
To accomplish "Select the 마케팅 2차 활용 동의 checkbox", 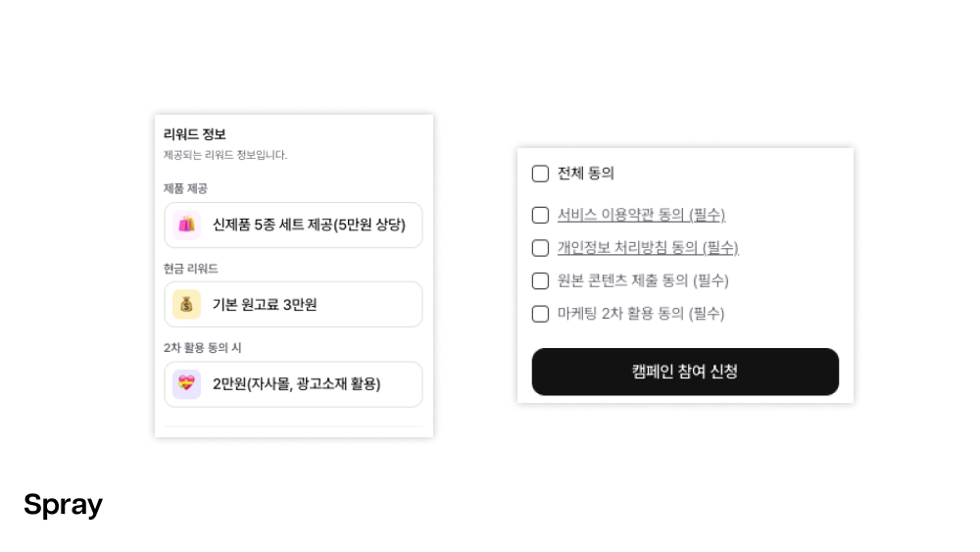I will click(x=540, y=314).
